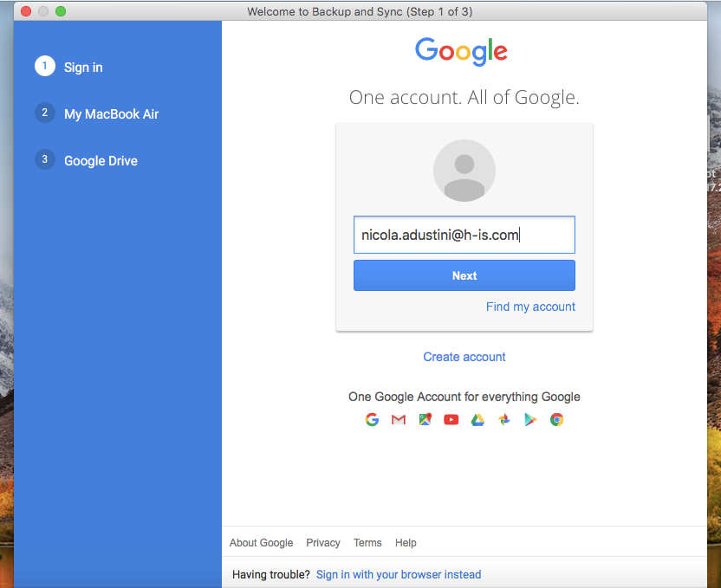Click the Next button
This screenshot has width=721, height=588.
click(464, 275)
